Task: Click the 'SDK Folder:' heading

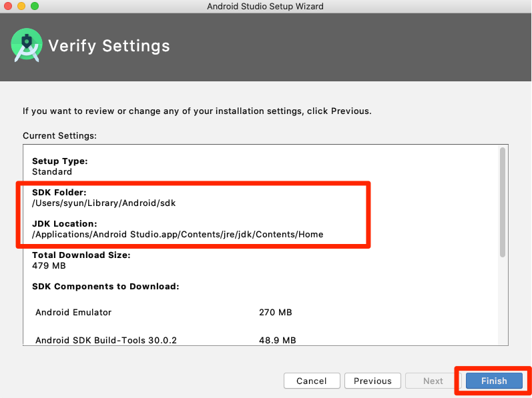Action: pos(59,193)
